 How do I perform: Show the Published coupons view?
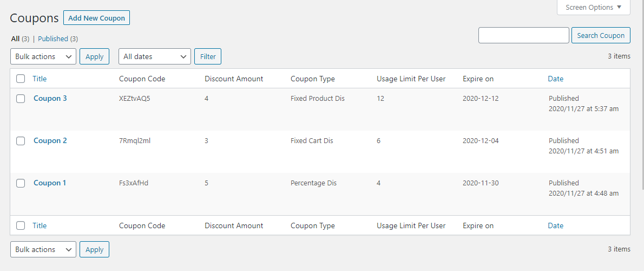pos(53,39)
